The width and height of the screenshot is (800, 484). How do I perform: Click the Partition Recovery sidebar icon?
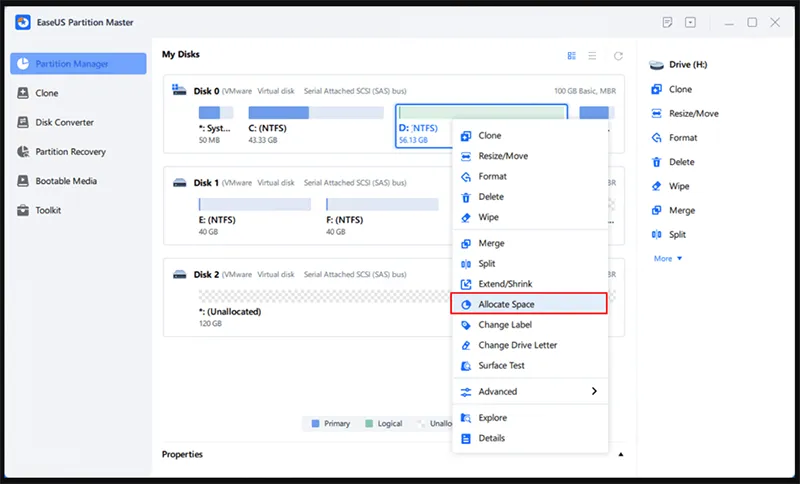click(23, 151)
